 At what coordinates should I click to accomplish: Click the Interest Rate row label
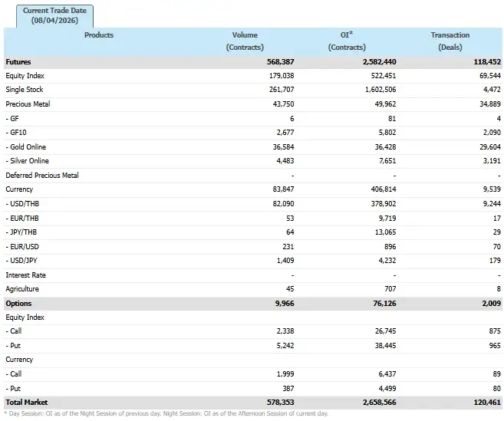[x=25, y=275]
